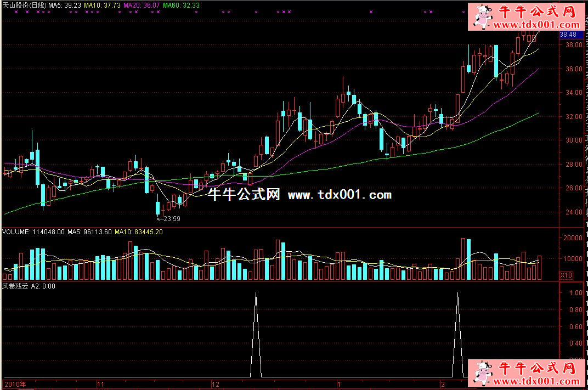This screenshot has height=390, width=588.
Task: Jump to 2010年 on the time axis
Action: (x=15, y=384)
